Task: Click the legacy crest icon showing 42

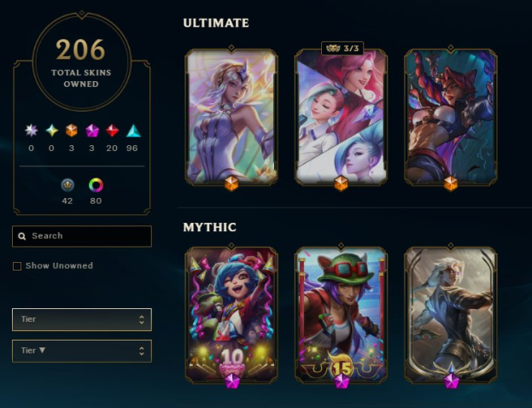Action: tap(67, 185)
